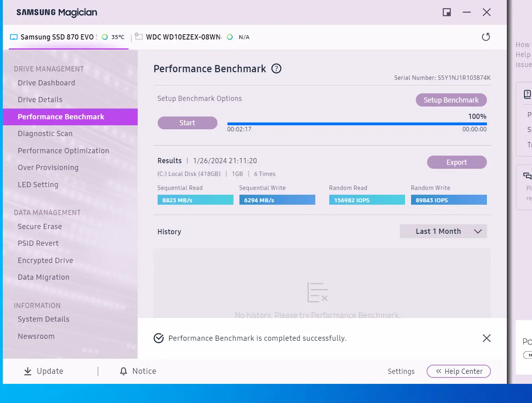Image resolution: width=532 pixels, height=403 pixels.
Task: Open Drive Dashboard in sidebar
Action: [x=46, y=83]
